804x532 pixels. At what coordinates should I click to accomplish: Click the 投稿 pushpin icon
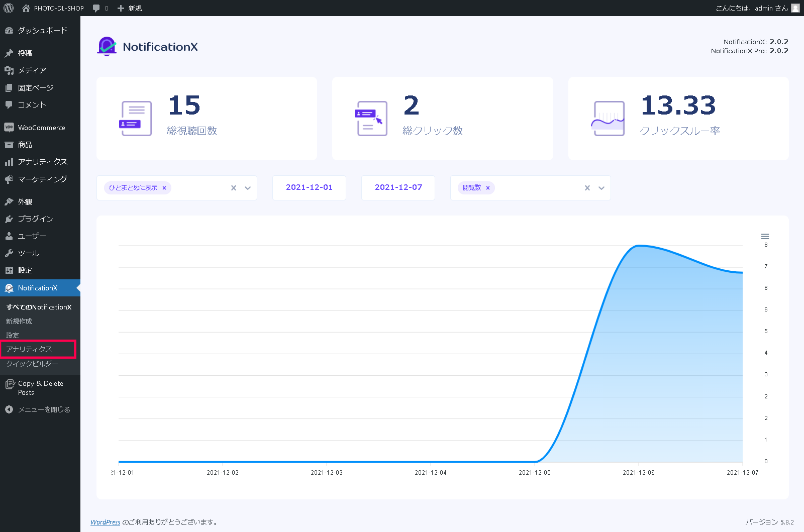[9, 53]
